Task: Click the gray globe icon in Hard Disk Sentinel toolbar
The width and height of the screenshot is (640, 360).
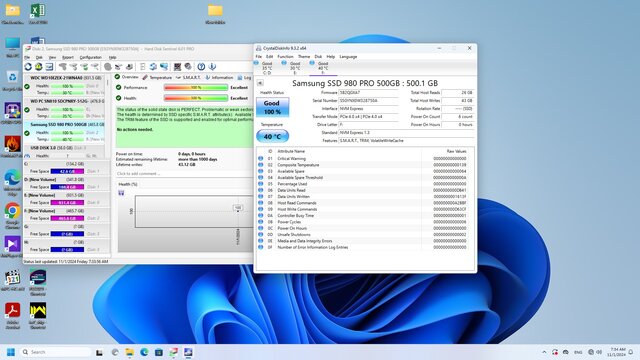Action: pos(108,67)
